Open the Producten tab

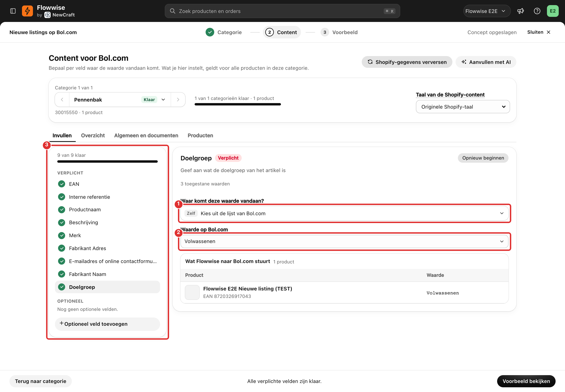tap(200, 136)
